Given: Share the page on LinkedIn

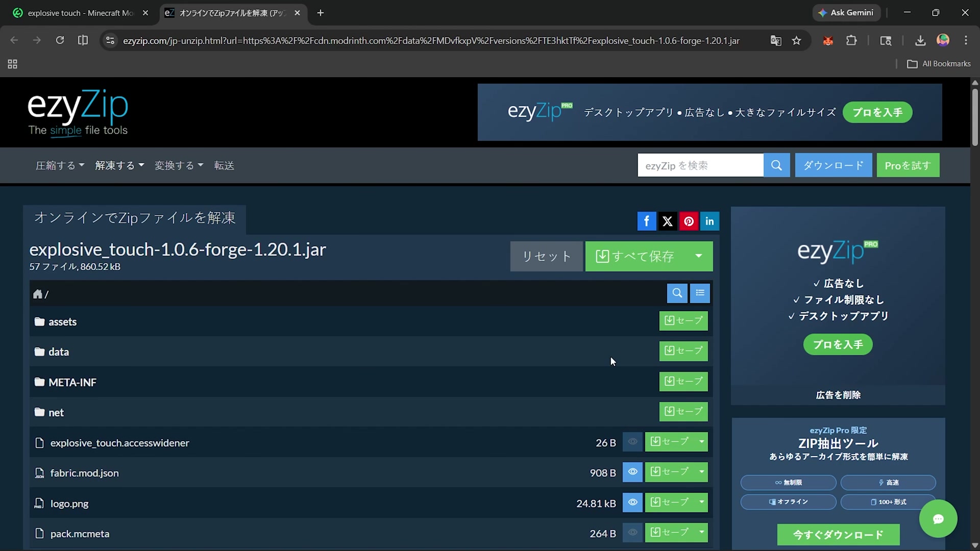Looking at the screenshot, I should point(709,221).
